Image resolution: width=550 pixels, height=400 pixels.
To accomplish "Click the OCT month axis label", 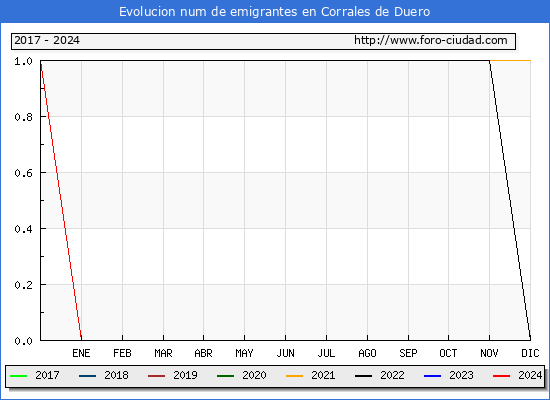I will 448,353.
